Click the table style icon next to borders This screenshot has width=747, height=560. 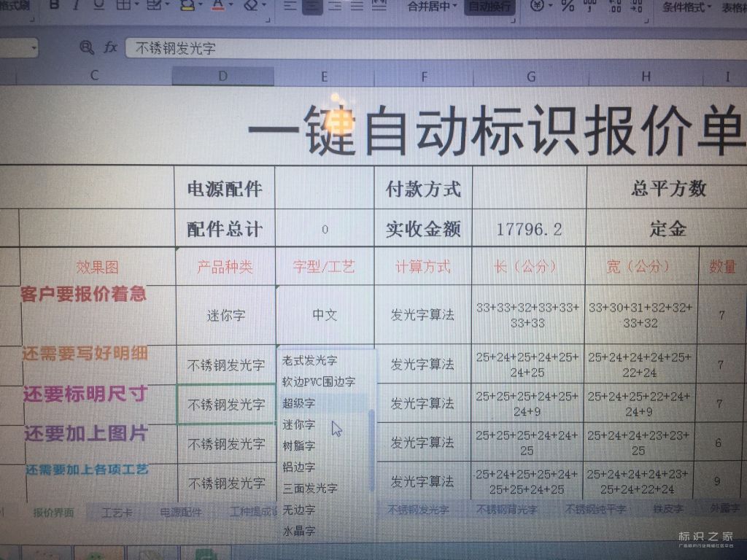coord(154,5)
